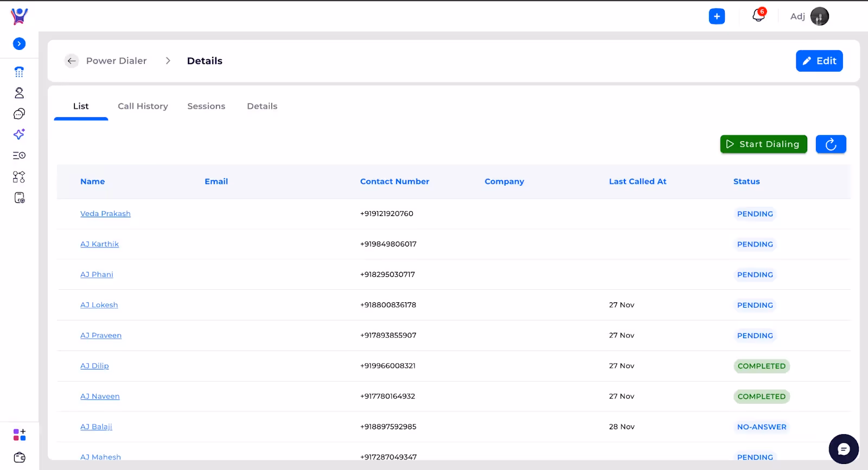Open the phone settings icon in sidebar

pyautogui.click(x=19, y=198)
